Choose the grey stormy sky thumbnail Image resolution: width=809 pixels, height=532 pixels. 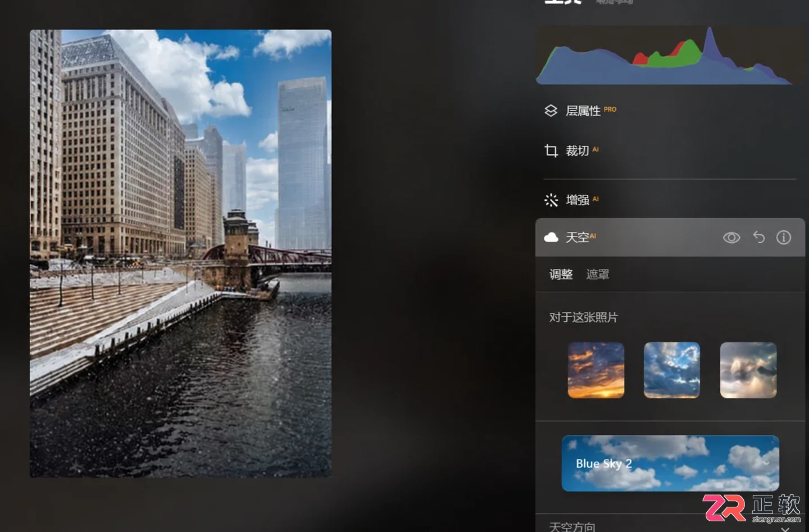coord(748,370)
